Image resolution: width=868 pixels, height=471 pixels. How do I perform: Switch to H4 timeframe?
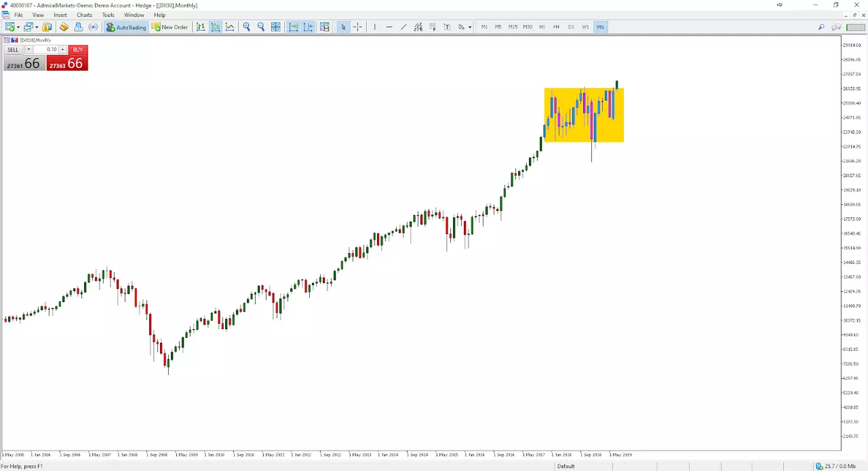(x=556, y=27)
